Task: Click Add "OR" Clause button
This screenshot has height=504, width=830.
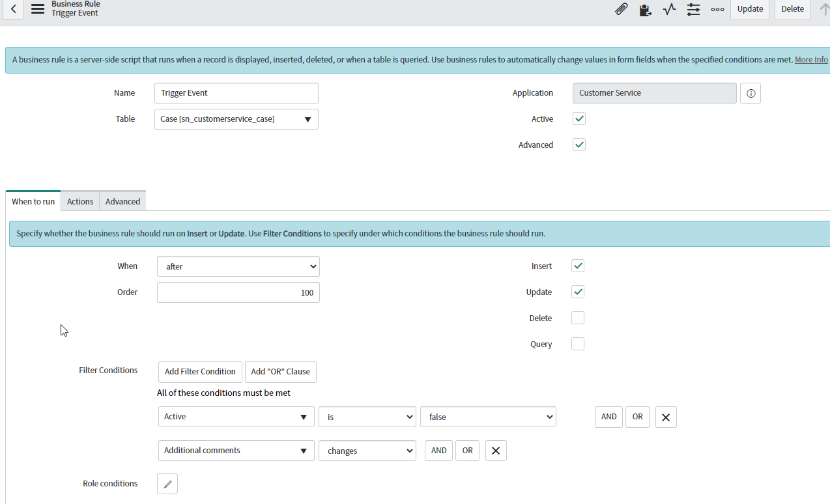Action: coord(281,372)
